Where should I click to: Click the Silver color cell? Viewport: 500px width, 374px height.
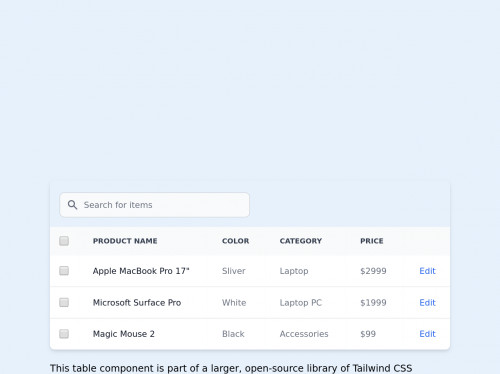pyautogui.click(x=234, y=271)
